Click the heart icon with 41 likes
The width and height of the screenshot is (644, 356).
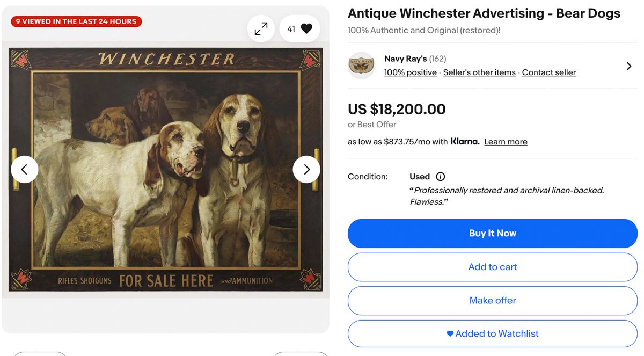300,29
